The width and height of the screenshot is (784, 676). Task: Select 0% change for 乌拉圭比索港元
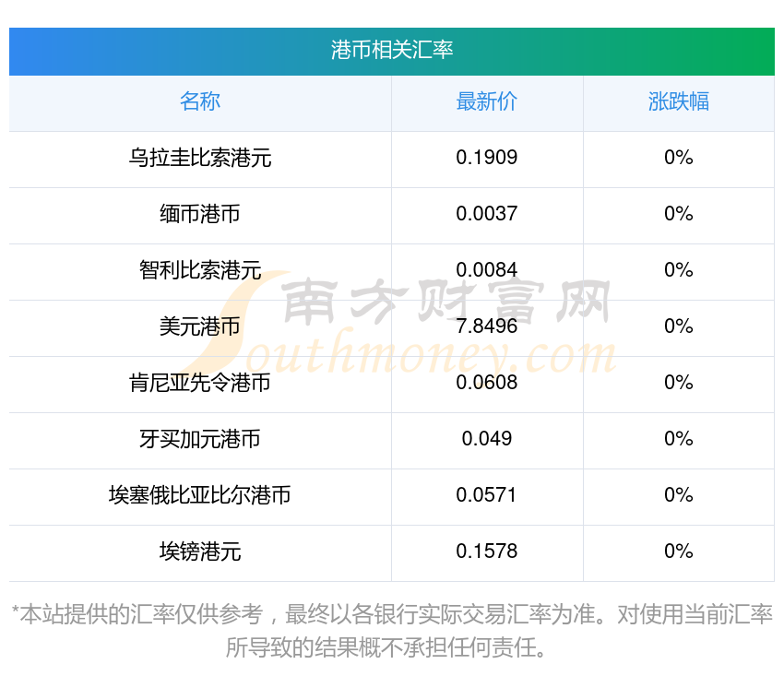tap(679, 158)
